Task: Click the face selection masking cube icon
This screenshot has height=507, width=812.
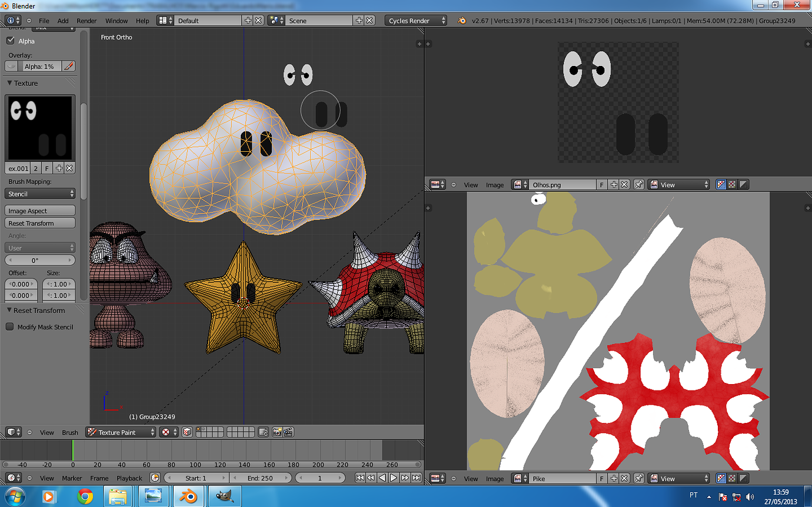Action: tap(187, 432)
